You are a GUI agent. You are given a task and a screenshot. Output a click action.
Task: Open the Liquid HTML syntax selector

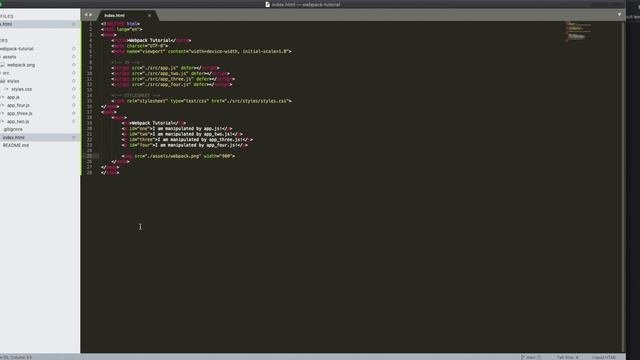pos(604,357)
